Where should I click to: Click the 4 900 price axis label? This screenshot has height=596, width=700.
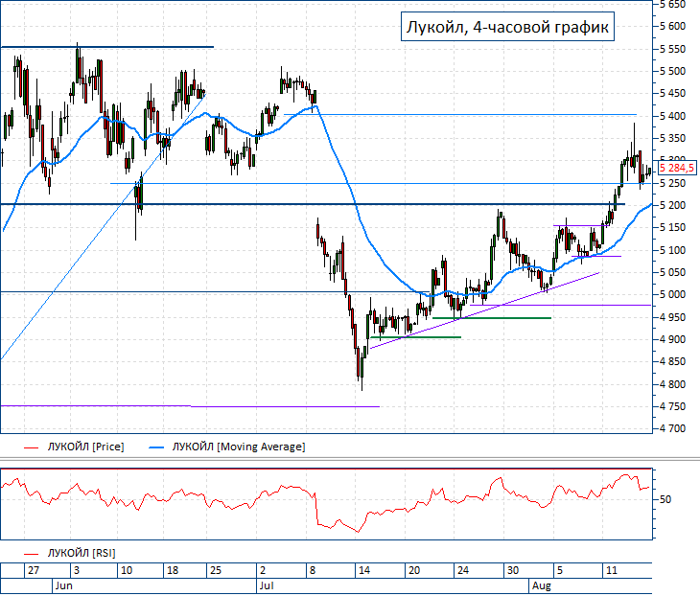[x=672, y=339]
